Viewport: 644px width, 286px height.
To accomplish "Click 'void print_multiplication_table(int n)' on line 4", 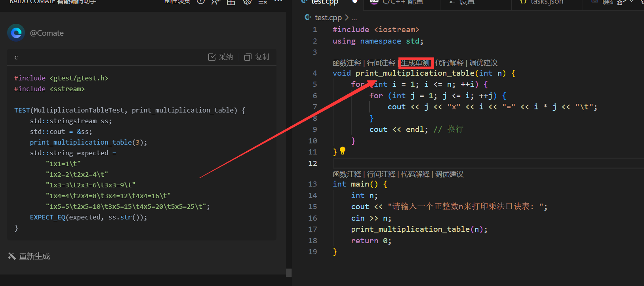I will [419, 73].
